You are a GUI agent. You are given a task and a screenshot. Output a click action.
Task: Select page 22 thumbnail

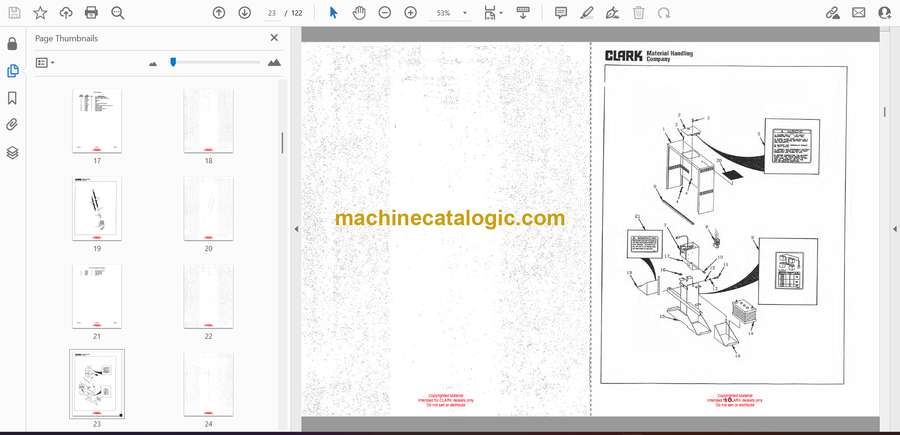tap(208, 296)
